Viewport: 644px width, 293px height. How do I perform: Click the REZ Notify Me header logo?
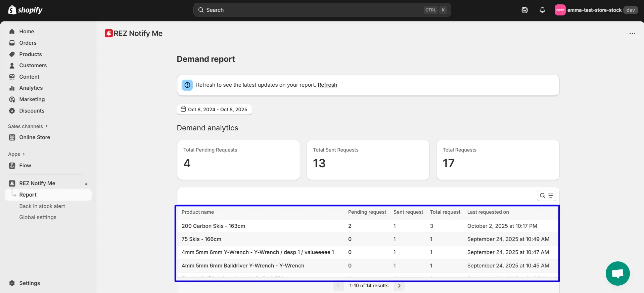coord(108,33)
